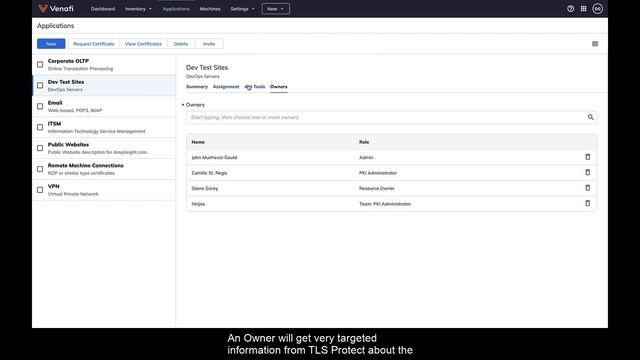Select the VPN application row

point(104,190)
